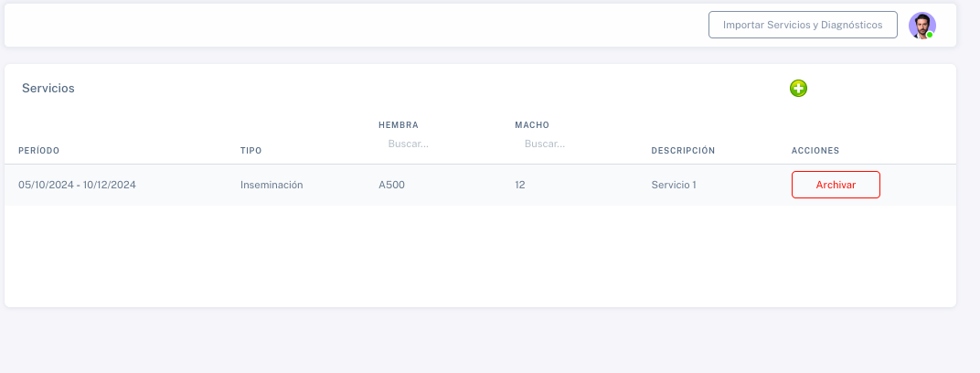This screenshot has width=980, height=373.
Task: Open the user profile avatar menu
Action: (x=921, y=26)
